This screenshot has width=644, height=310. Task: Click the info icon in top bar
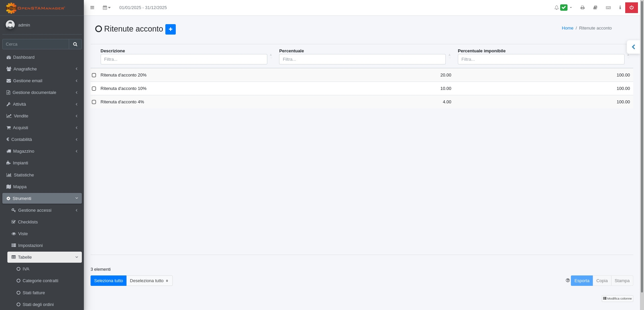coord(620,8)
